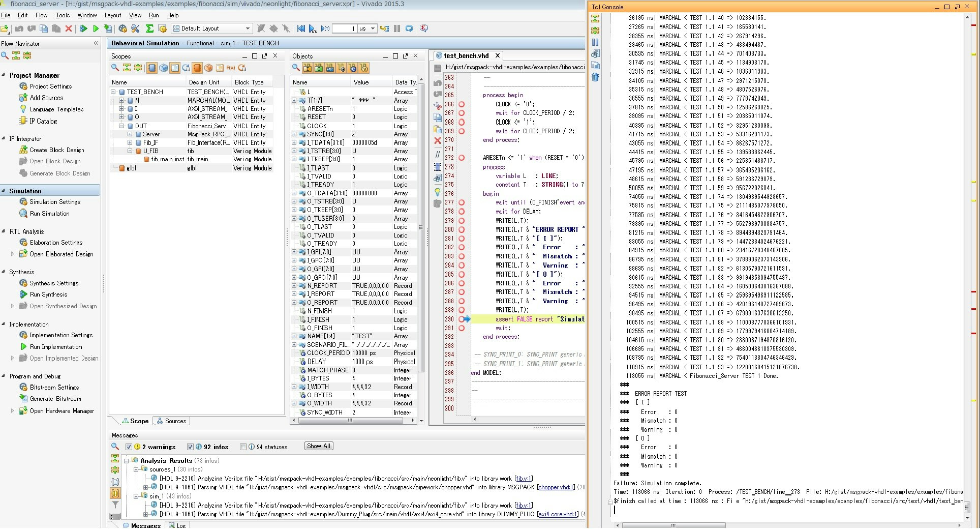Switch to the Sources tab

[171, 421]
